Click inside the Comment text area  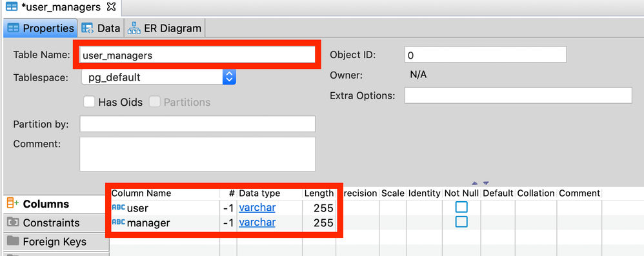[197, 154]
